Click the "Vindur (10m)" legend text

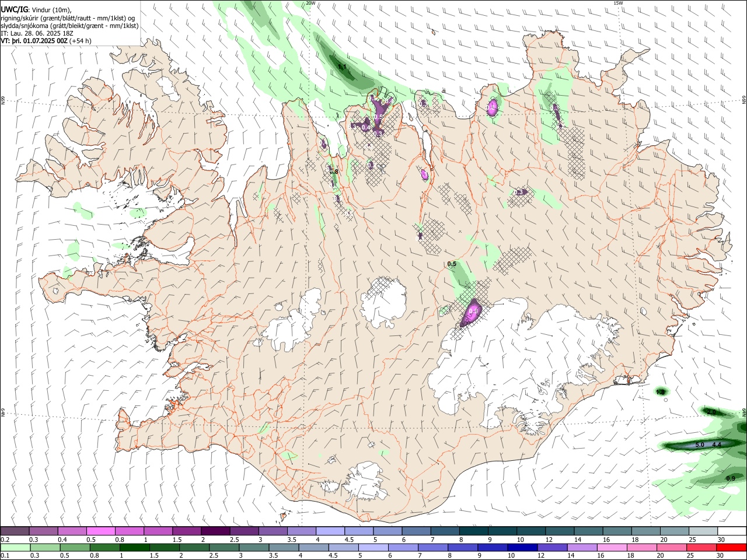coord(51,9)
